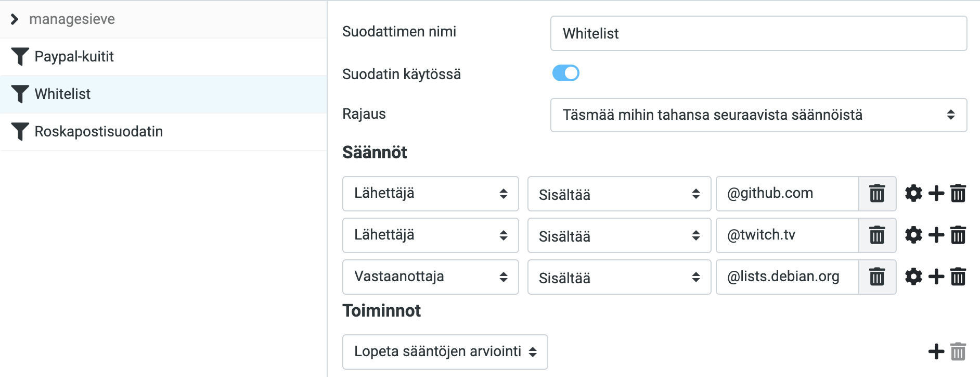980x377 pixels.
Task: Open the first Lähettäjä header dropdown
Action: point(431,194)
